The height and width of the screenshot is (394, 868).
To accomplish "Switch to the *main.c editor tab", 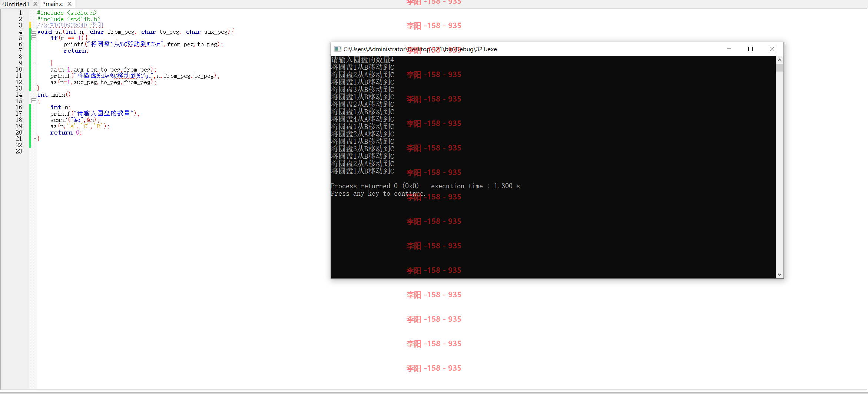I will [x=53, y=4].
